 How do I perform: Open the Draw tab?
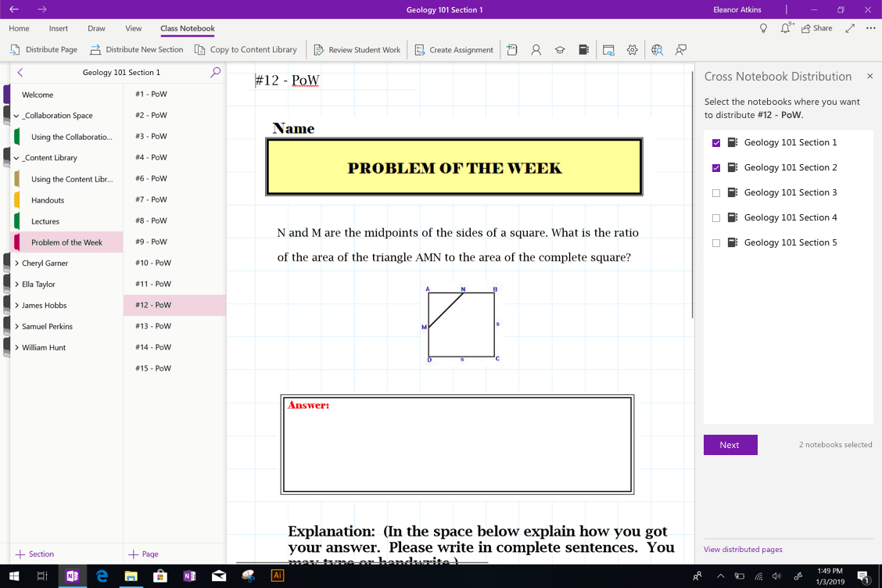click(96, 28)
